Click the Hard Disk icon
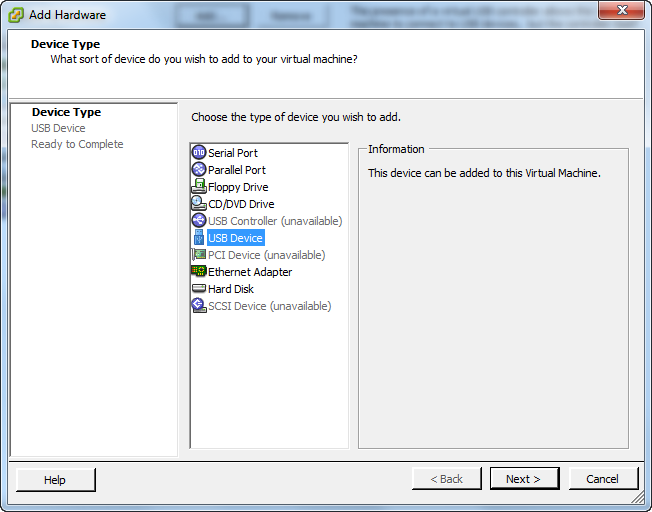Image resolution: width=652 pixels, height=512 pixels. coord(198,289)
